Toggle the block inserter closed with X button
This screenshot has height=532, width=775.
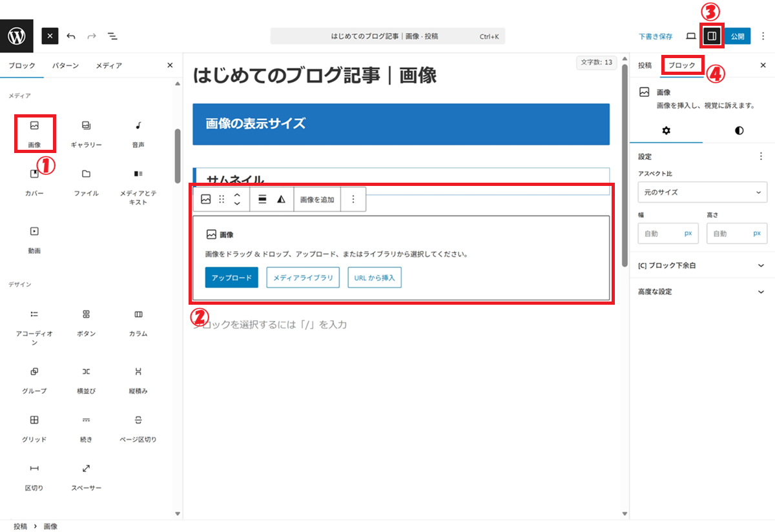pyautogui.click(x=50, y=36)
